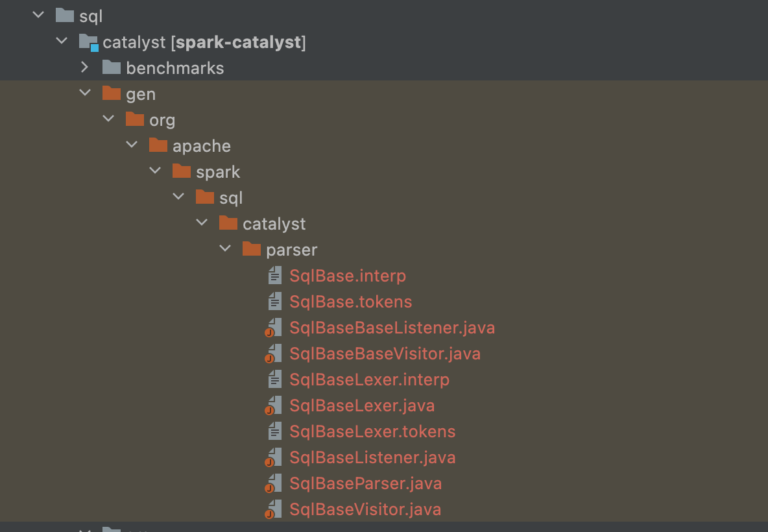Click the parser folder icon
Viewport: 768px width, 532px height.
tap(252, 249)
